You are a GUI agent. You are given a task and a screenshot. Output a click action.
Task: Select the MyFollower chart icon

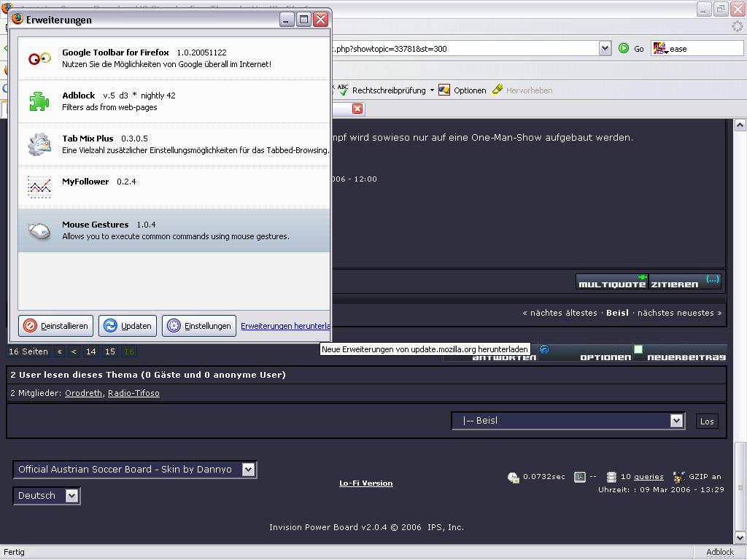click(39, 187)
